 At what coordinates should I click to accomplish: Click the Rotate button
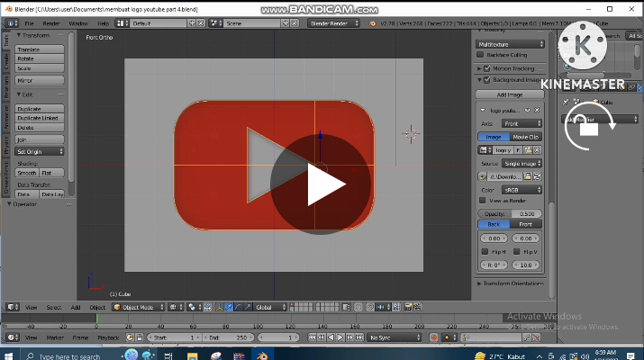pos(40,58)
